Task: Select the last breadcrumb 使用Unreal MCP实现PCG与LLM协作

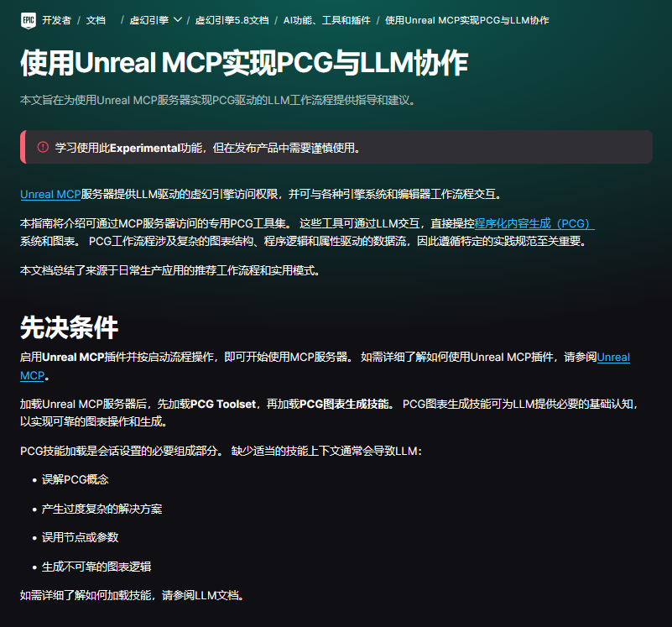Action: coord(467,20)
